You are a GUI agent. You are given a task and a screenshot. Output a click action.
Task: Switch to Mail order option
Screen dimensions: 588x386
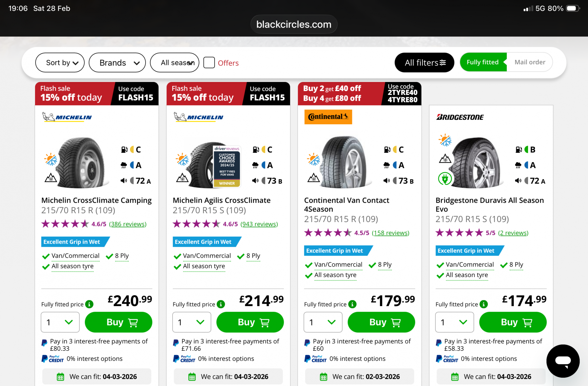(x=530, y=62)
